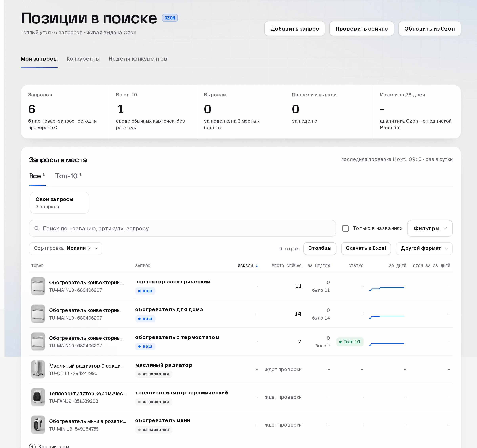This screenshot has width=477, height=448.
Task: Click the 30 ДНЕЙ column header
Action: click(x=398, y=266)
